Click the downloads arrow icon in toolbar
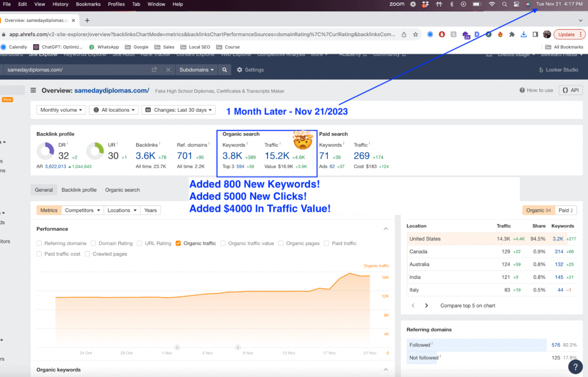 point(524,34)
